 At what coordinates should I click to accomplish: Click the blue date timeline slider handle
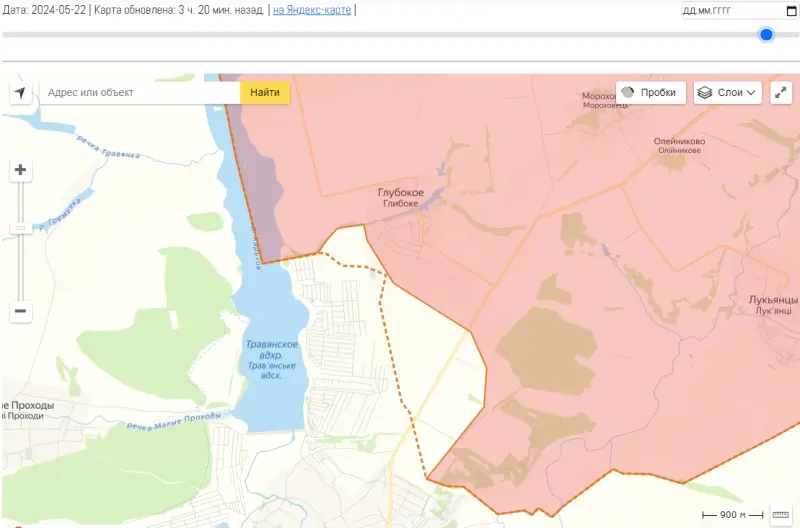[x=766, y=34]
